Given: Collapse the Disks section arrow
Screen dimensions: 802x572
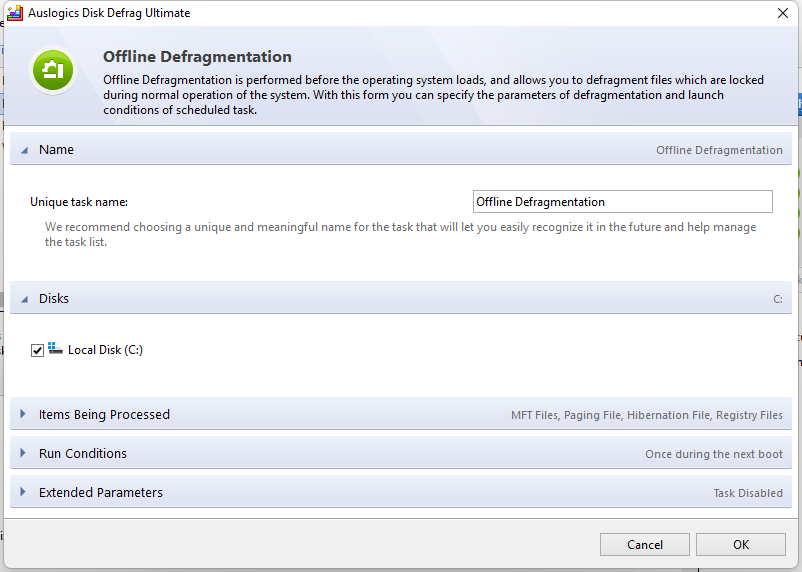Looking at the screenshot, I should click(23, 299).
